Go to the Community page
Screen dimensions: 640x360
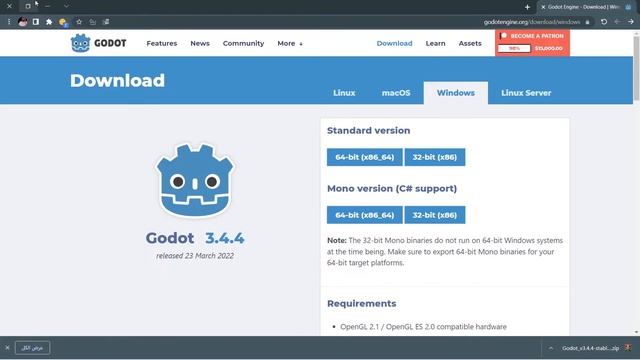coord(243,43)
